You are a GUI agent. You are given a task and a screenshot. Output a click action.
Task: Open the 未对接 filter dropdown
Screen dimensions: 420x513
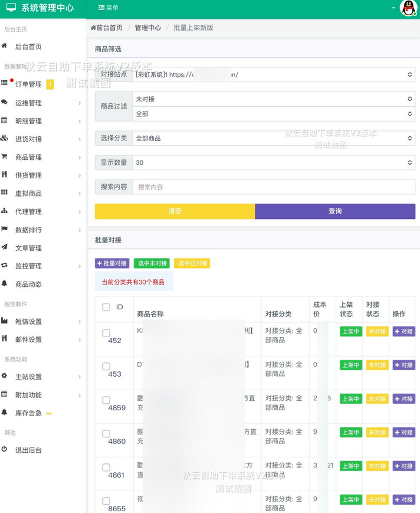pos(274,99)
